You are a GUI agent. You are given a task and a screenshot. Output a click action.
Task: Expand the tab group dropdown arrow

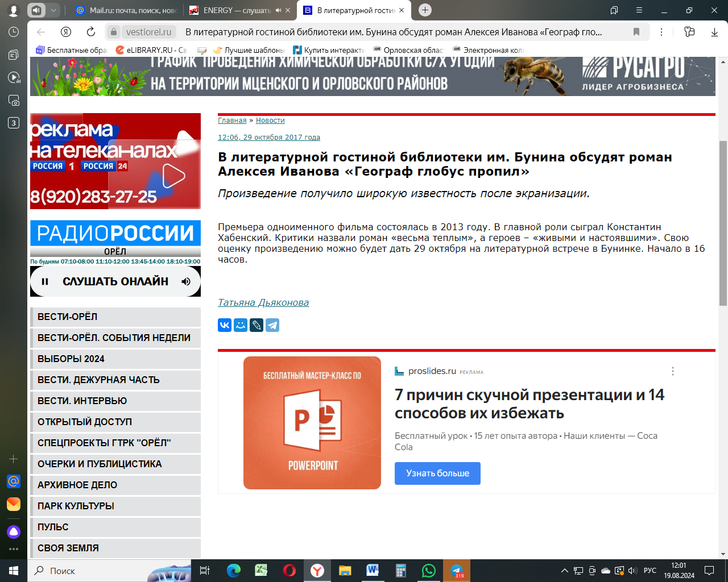click(x=53, y=10)
